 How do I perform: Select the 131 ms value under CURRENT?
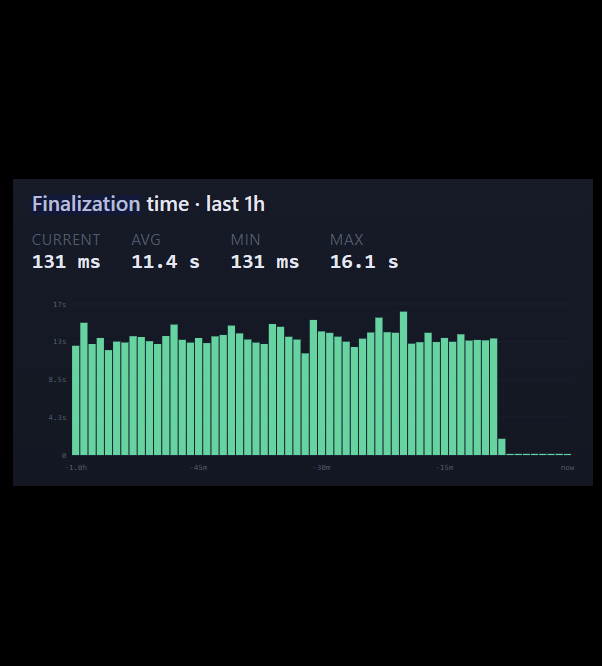(x=66, y=262)
